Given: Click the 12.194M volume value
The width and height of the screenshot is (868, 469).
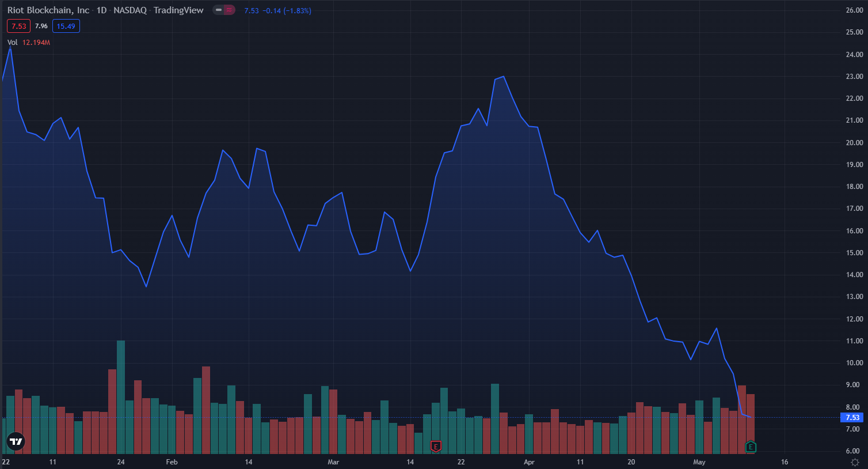Looking at the screenshot, I should pos(36,43).
